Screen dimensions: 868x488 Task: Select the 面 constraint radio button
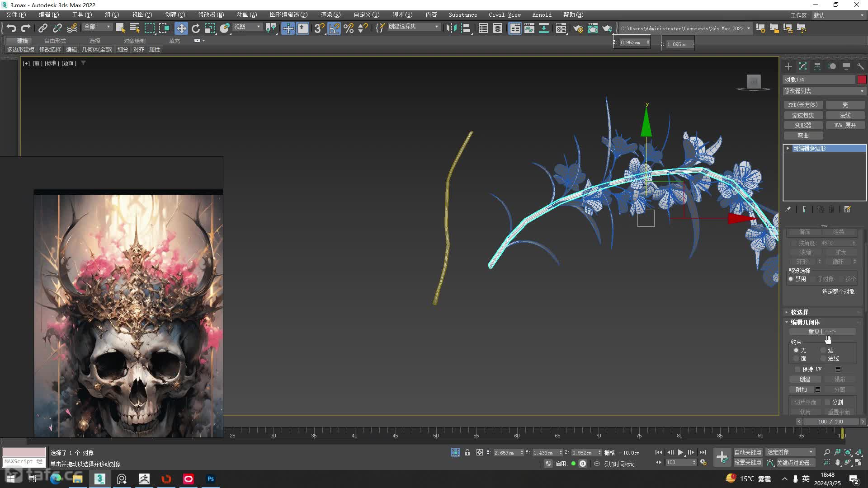pyautogui.click(x=796, y=358)
